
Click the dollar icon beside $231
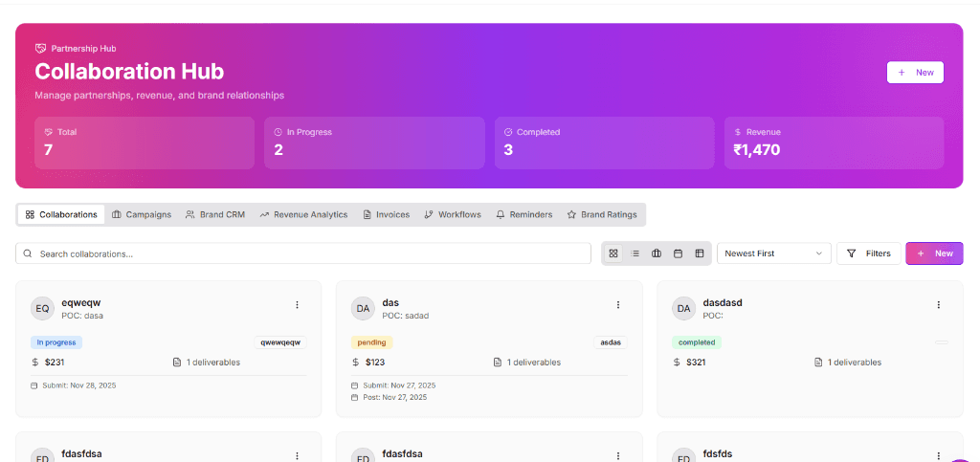35,363
